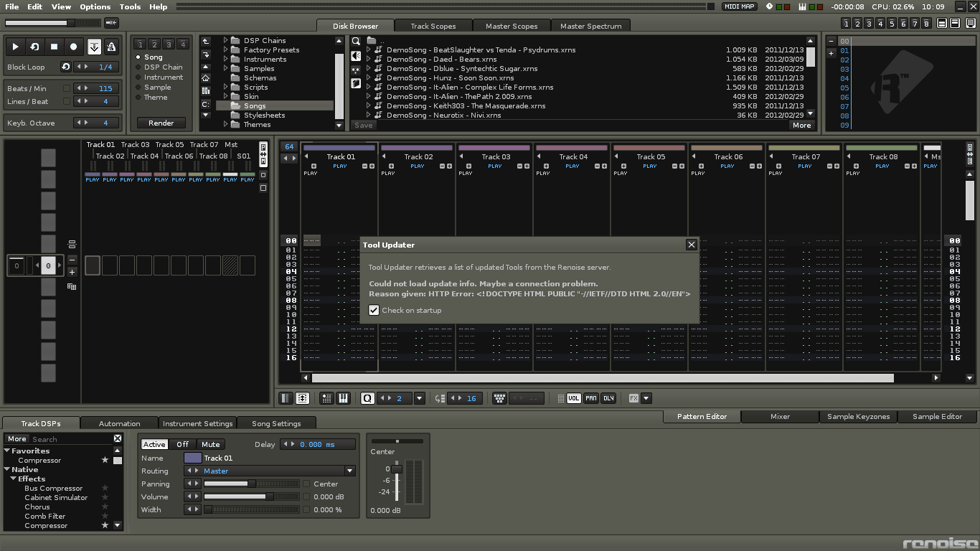Collapse the Native Effects section
Viewport: 980px width, 551px height.
pos(13,479)
